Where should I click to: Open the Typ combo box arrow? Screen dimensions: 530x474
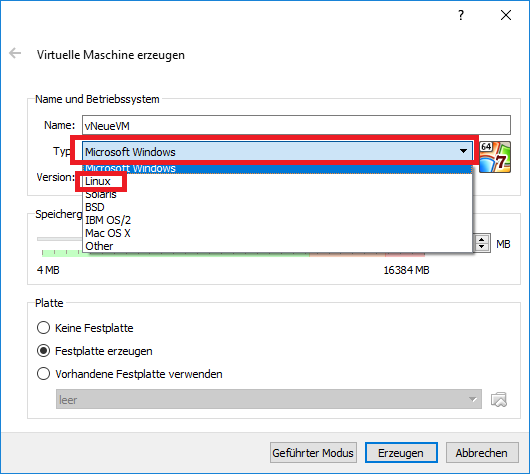[463, 151]
